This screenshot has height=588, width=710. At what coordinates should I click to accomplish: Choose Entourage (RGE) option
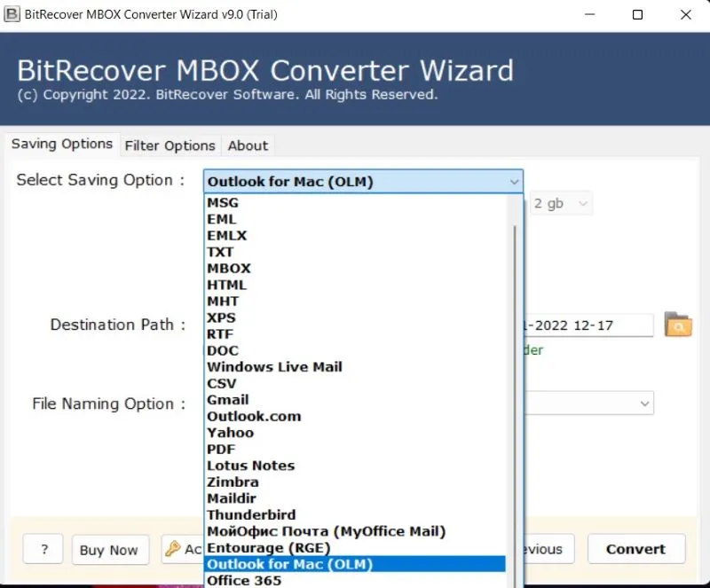click(356, 548)
